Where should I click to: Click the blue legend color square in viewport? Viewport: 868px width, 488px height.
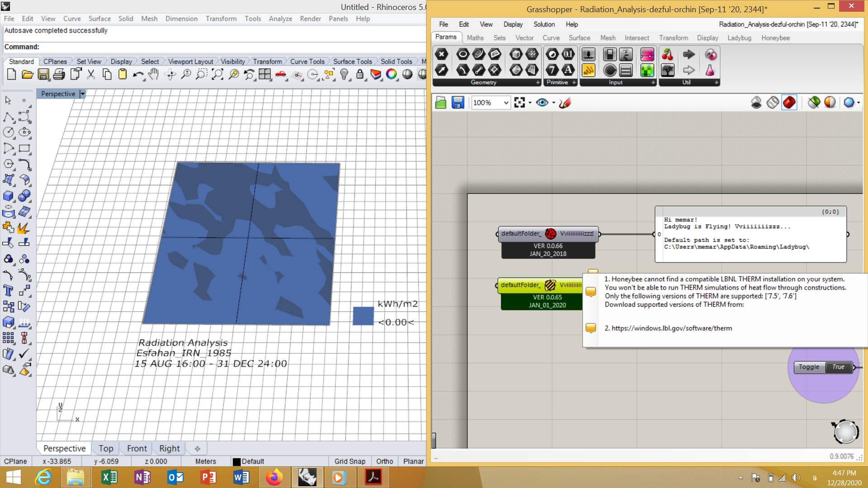[363, 316]
